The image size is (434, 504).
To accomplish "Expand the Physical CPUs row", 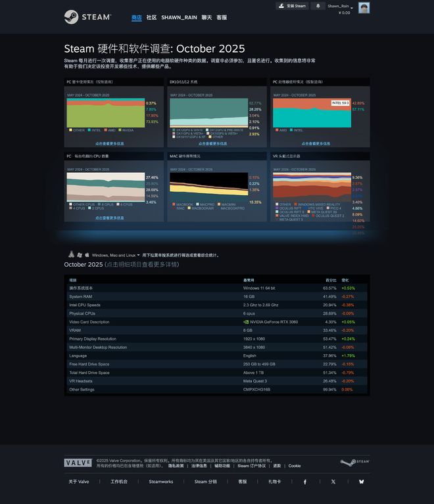I will (x=217, y=313).
